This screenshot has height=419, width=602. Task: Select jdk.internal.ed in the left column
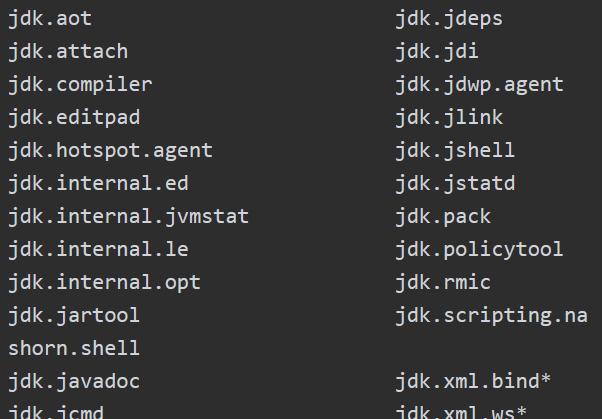pos(98,184)
